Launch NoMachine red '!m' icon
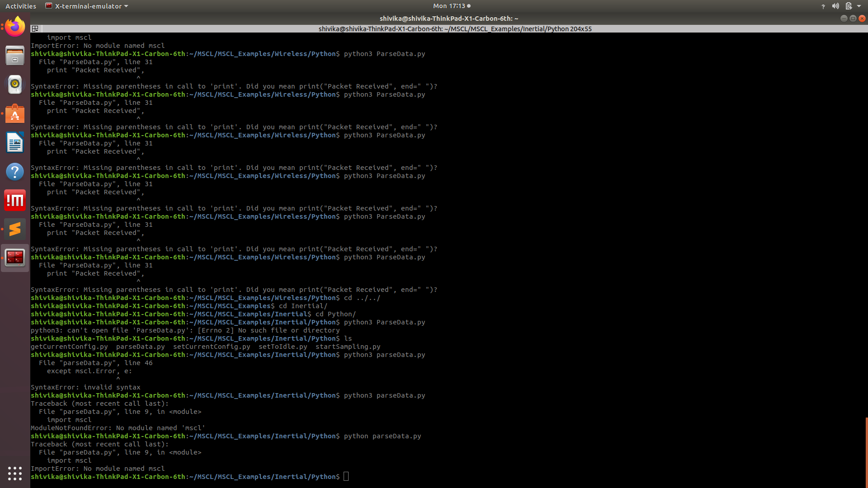Viewport: 868px width, 488px height. pos(15,200)
